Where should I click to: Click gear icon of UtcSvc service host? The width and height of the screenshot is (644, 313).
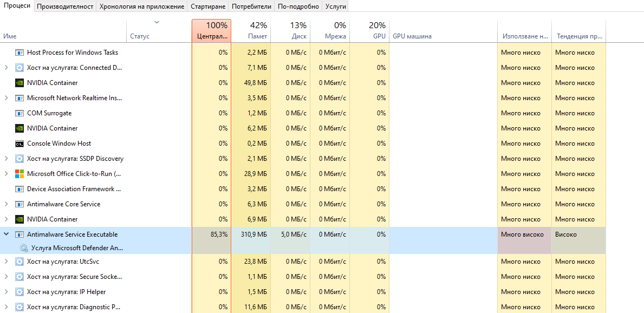19,261
